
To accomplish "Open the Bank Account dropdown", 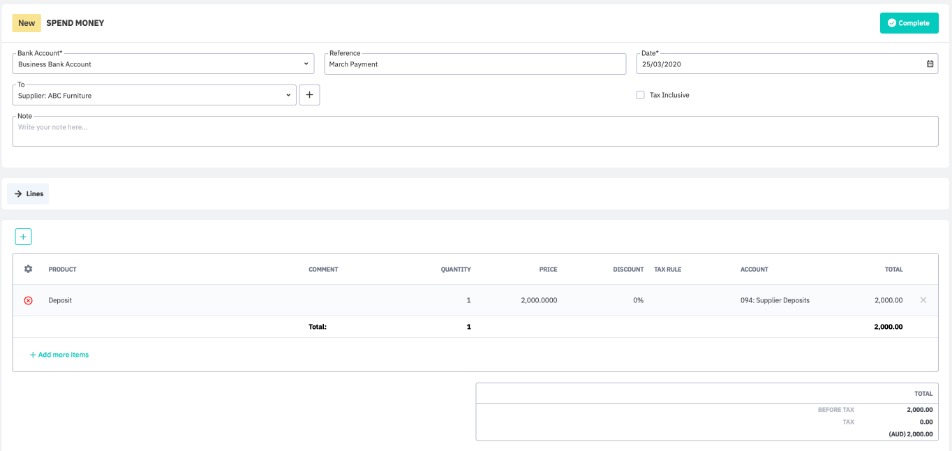I will click(306, 64).
